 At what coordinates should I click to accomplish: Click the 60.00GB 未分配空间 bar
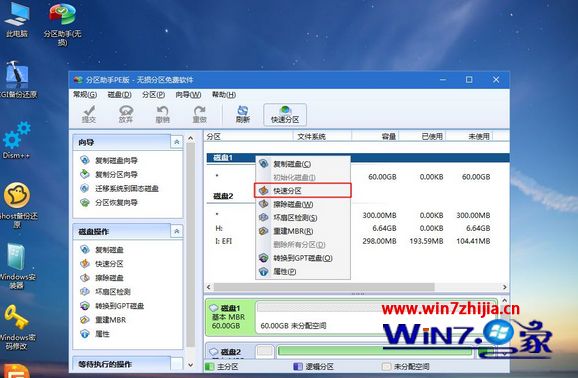(x=376, y=317)
